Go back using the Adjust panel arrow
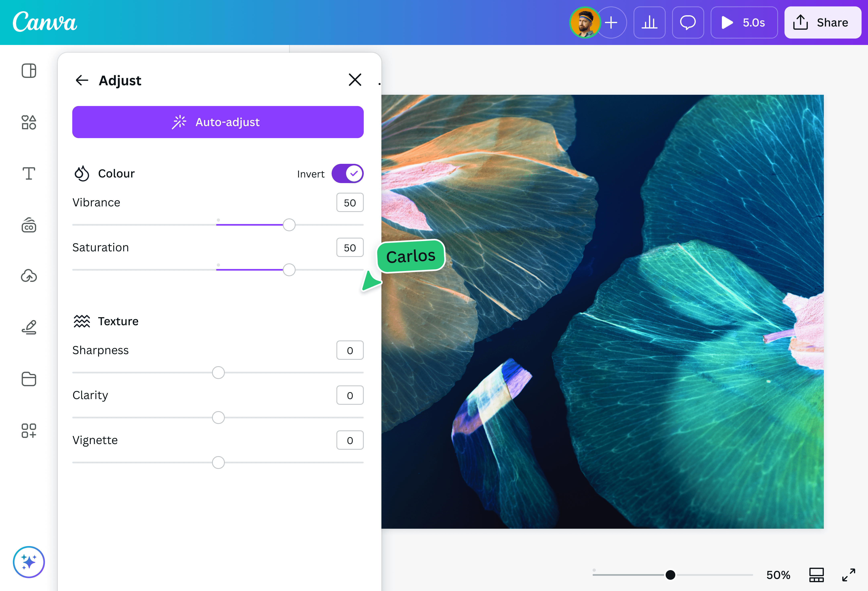The image size is (868, 591). click(82, 80)
